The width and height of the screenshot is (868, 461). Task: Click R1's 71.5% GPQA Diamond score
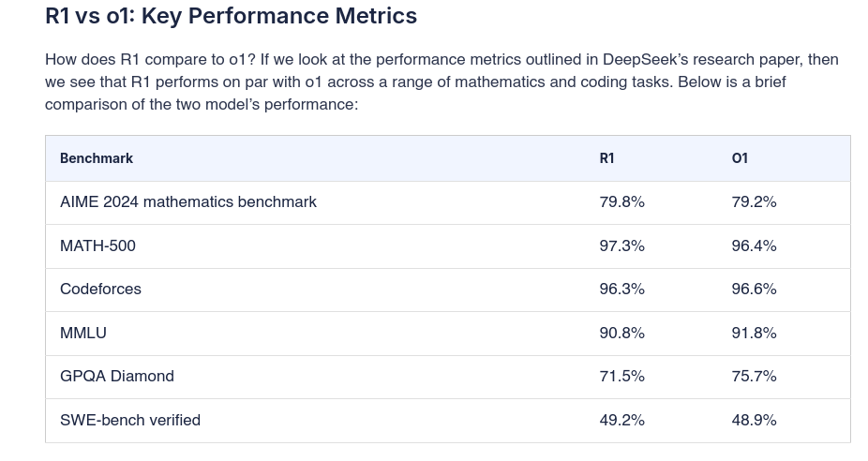[x=622, y=376]
